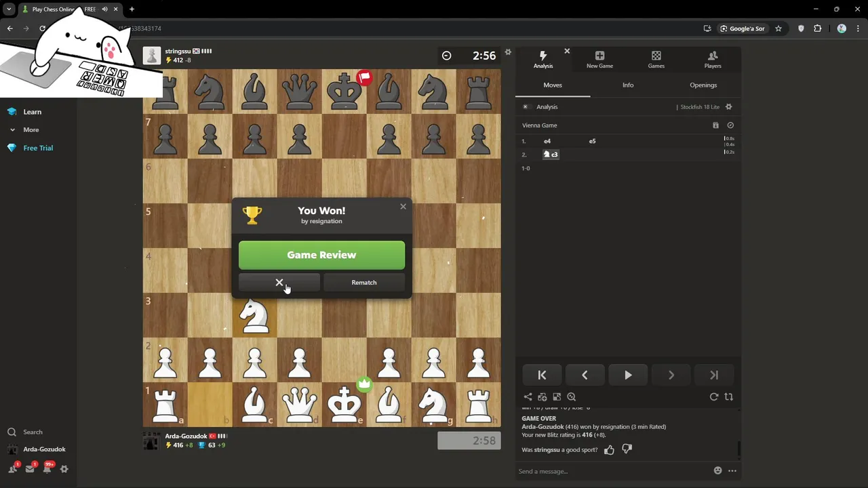The image size is (868, 488).
Task: Open the Analysis panel tab
Action: [x=542, y=60]
